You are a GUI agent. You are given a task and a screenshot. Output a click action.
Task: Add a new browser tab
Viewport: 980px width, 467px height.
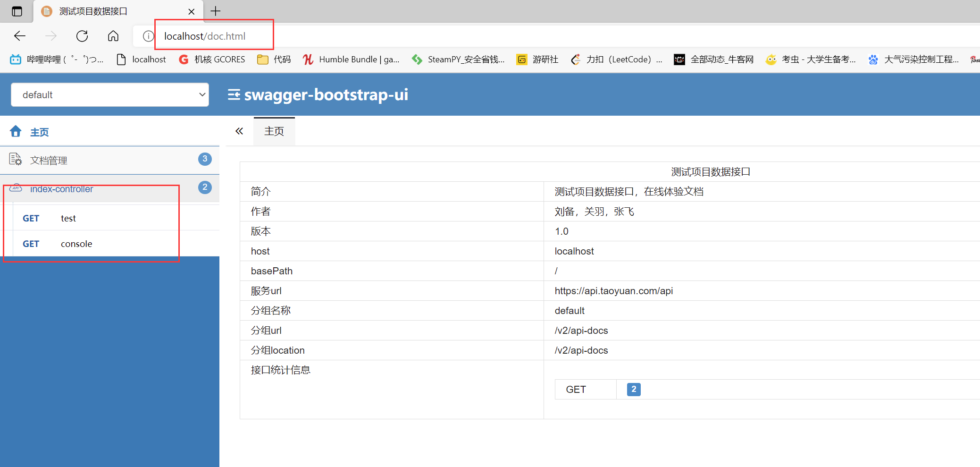pos(216,11)
